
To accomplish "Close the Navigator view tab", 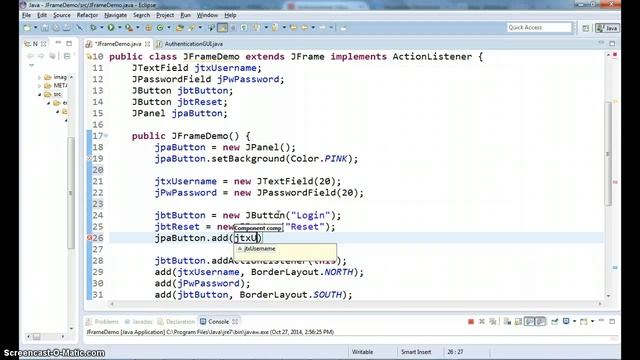I will click(44, 44).
